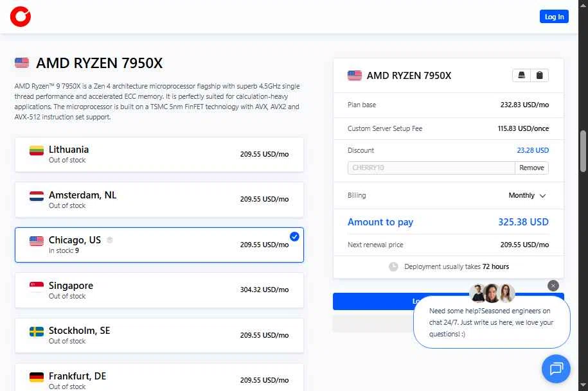The image size is (588, 391).
Task: Click the Log In button
Action: (x=554, y=17)
